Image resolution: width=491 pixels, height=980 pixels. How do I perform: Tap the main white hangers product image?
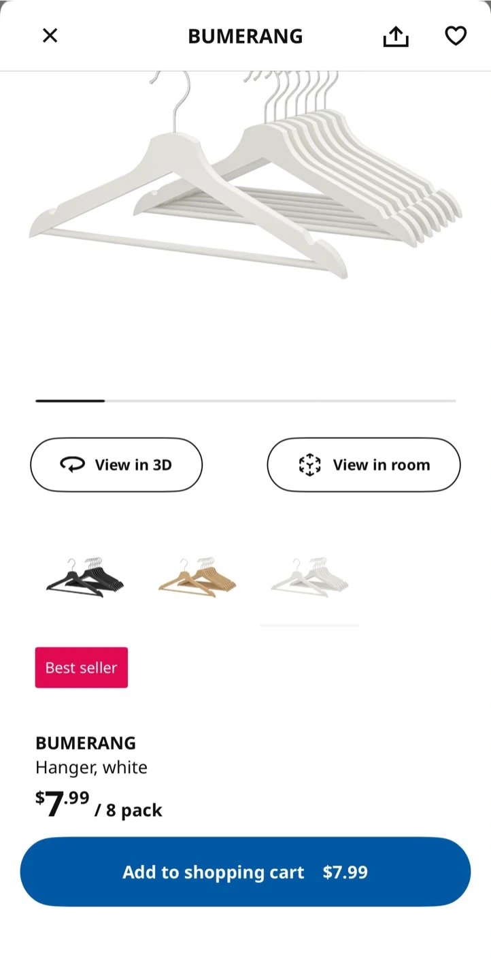pos(245,176)
